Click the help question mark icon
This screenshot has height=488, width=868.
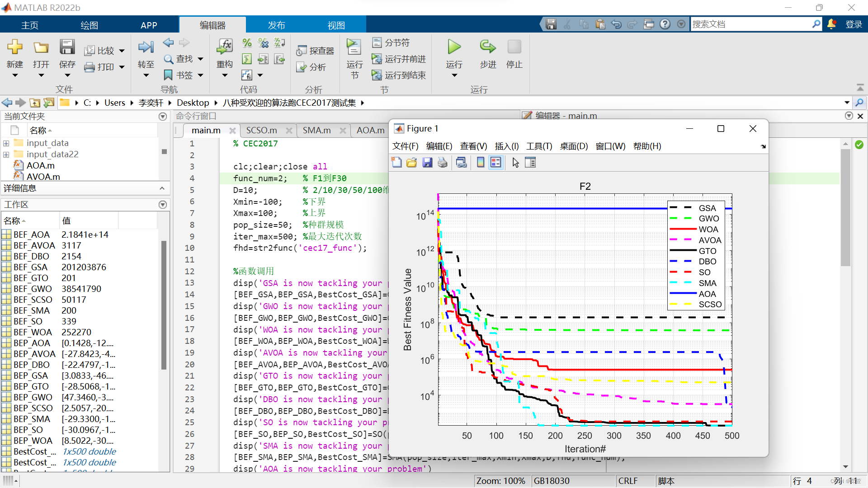click(x=665, y=24)
